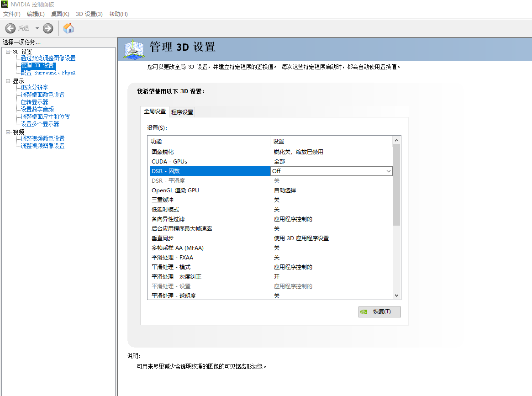Click the 恢复 button
The height and width of the screenshot is (396, 532).
pos(379,312)
